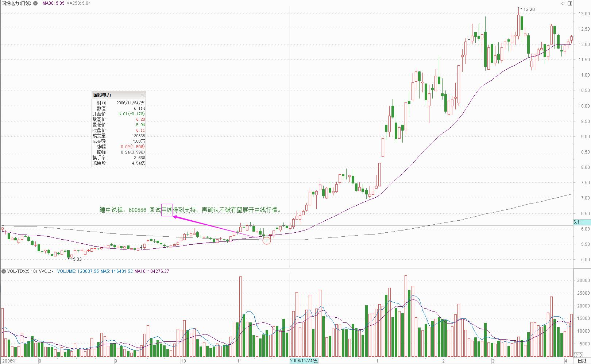
Task: Select the magenta arrow annotation head
Action: click(175, 217)
